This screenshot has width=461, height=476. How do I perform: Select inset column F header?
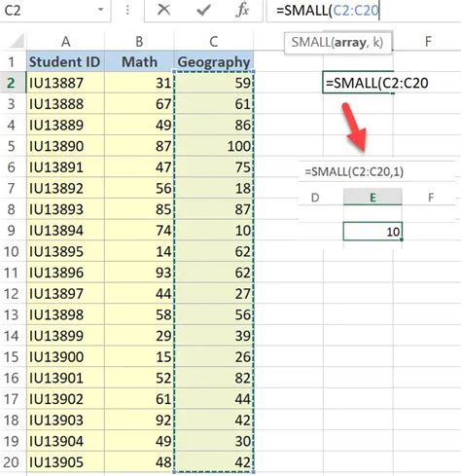(x=431, y=198)
